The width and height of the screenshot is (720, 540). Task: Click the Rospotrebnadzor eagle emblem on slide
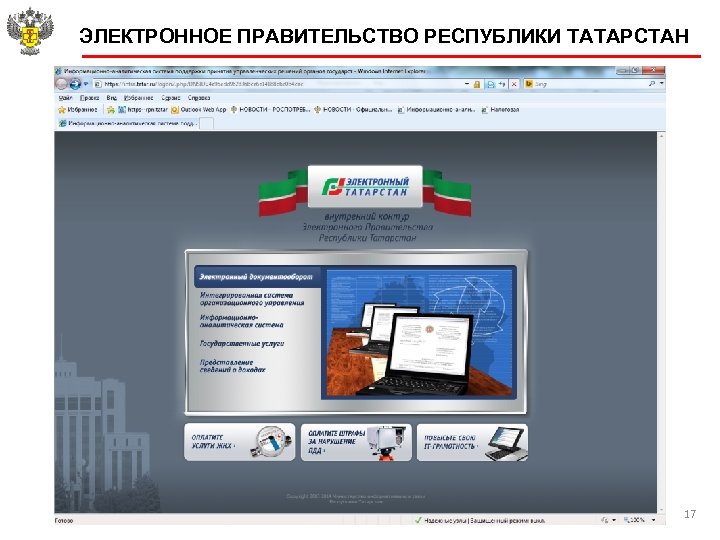(x=30, y=31)
